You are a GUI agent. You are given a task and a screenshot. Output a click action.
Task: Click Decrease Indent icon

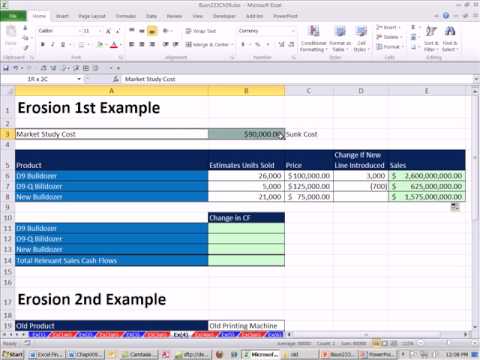pos(166,44)
